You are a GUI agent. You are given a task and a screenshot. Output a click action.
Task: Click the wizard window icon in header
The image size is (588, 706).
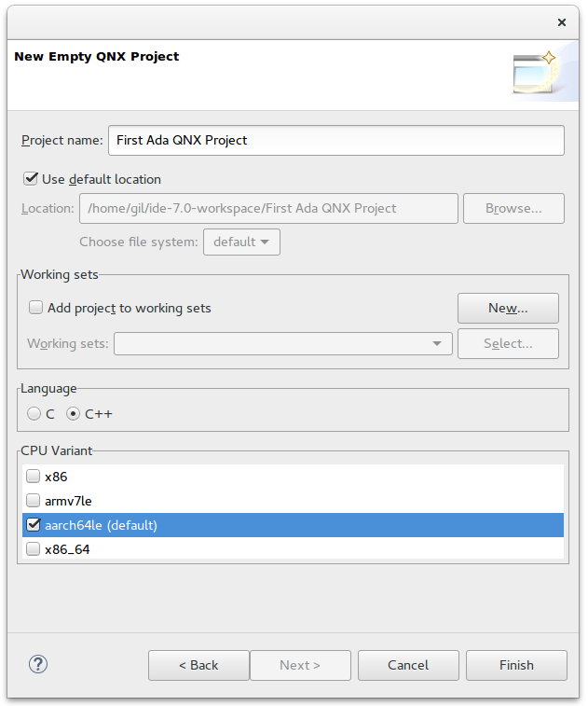pyautogui.click(x=536, y=72)
